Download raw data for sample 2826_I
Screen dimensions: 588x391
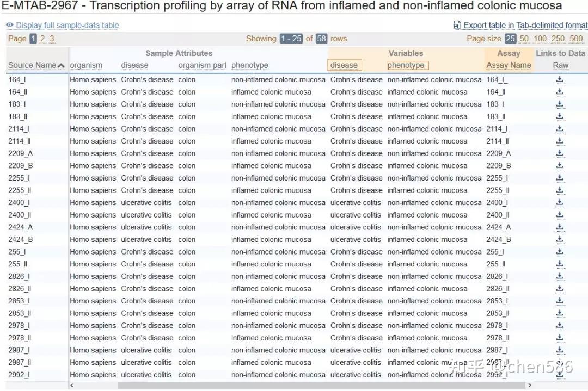click(x=560, y=277)
